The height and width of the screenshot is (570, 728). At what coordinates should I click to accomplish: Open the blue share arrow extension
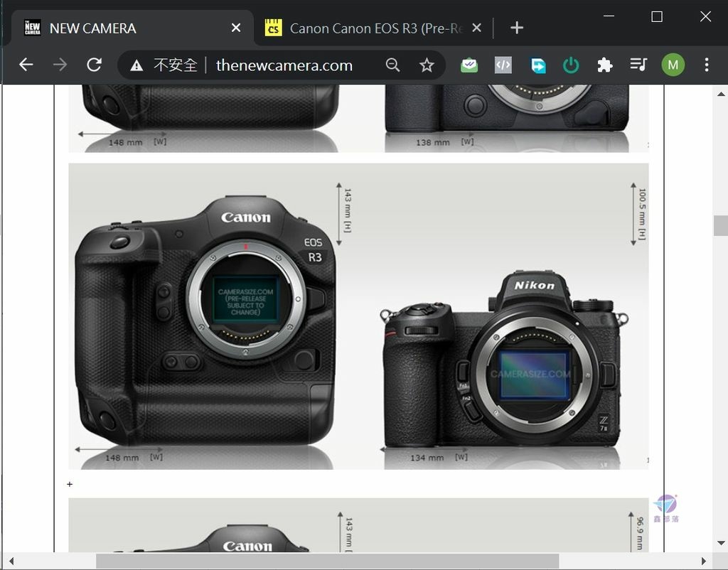click(x=538, y=65)
